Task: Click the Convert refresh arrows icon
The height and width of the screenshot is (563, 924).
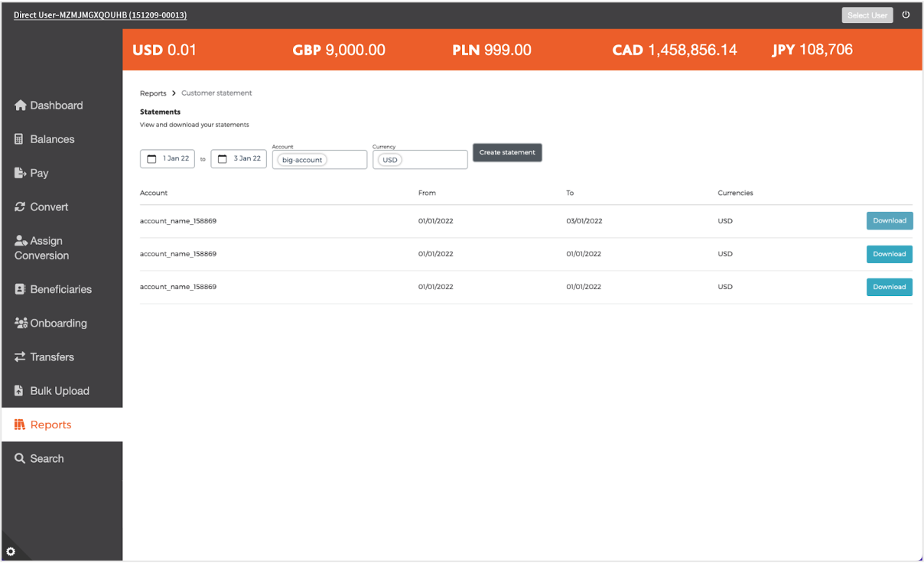Action: (x=20, y=207)
